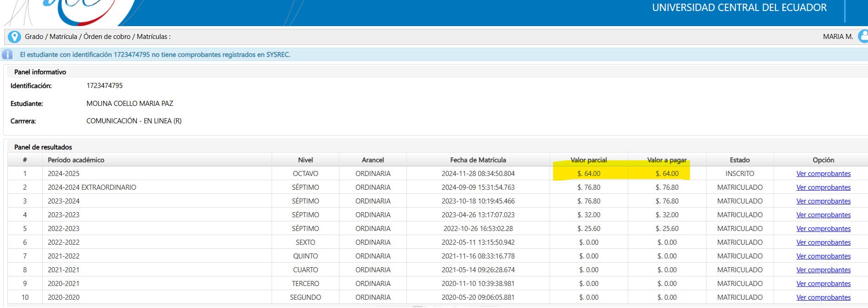
Task: Open the user profile icon beside MARIA M.
Action: (x=863, y=36)
